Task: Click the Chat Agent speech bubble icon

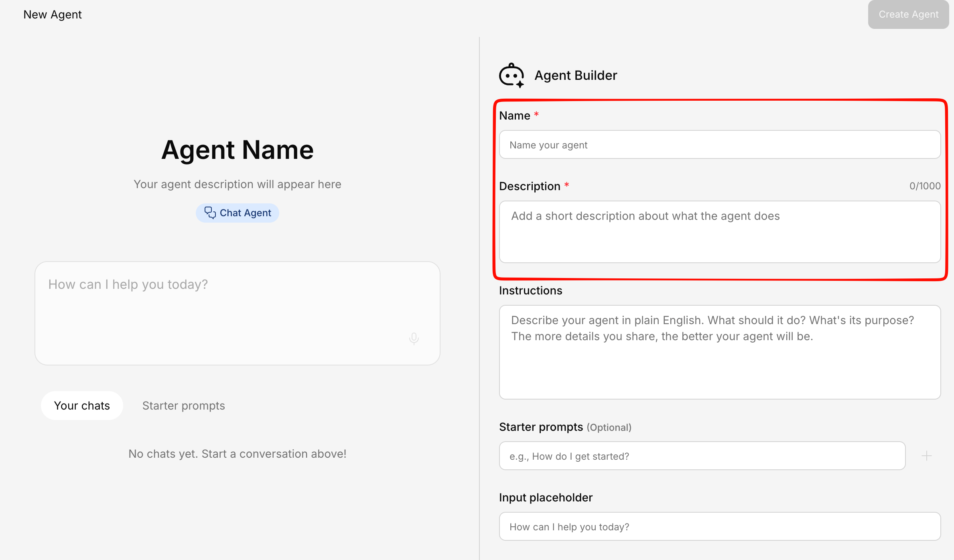Action: coord(210,213)
